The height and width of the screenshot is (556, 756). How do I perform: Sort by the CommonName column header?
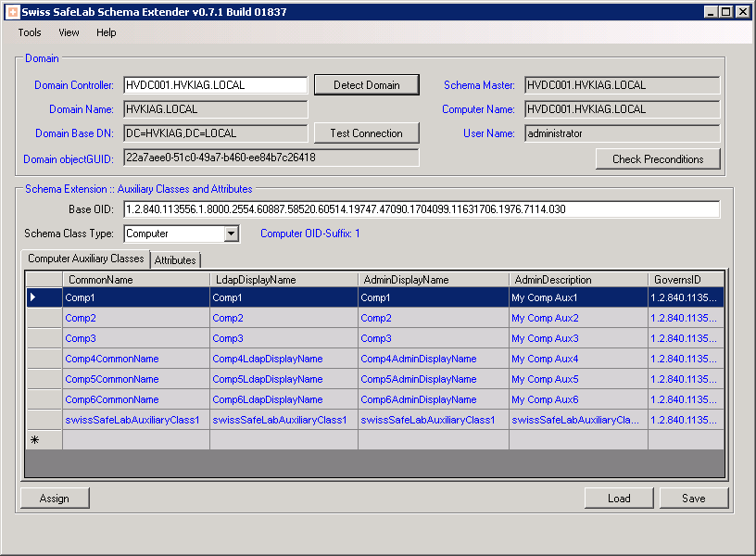click(135, 279)
